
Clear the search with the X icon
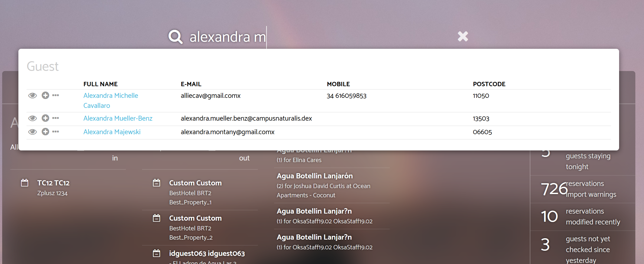point(463,36)
